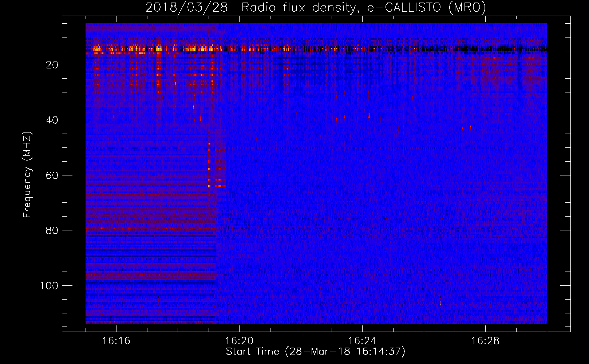Click the Frequency (MHZ) axis label
This screenshot has height=364, width=589.
pos(27,175)
